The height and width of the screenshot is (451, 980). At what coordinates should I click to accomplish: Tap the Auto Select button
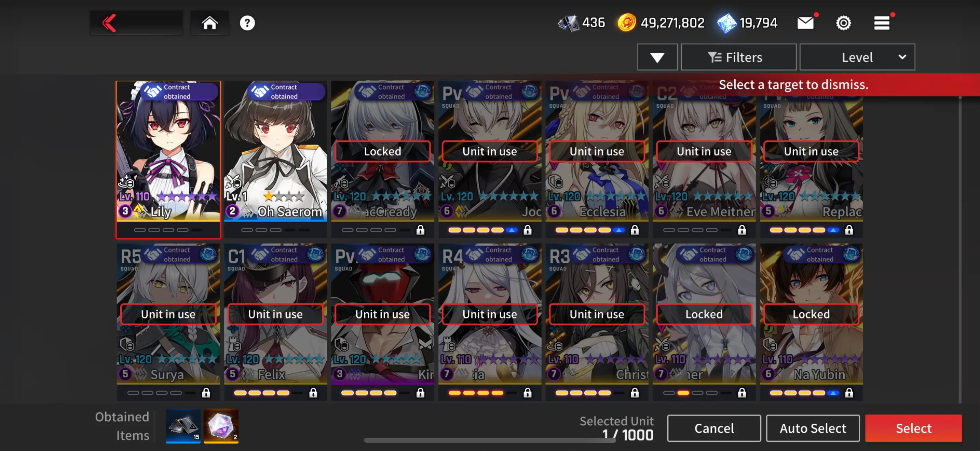tap(813, 428)
